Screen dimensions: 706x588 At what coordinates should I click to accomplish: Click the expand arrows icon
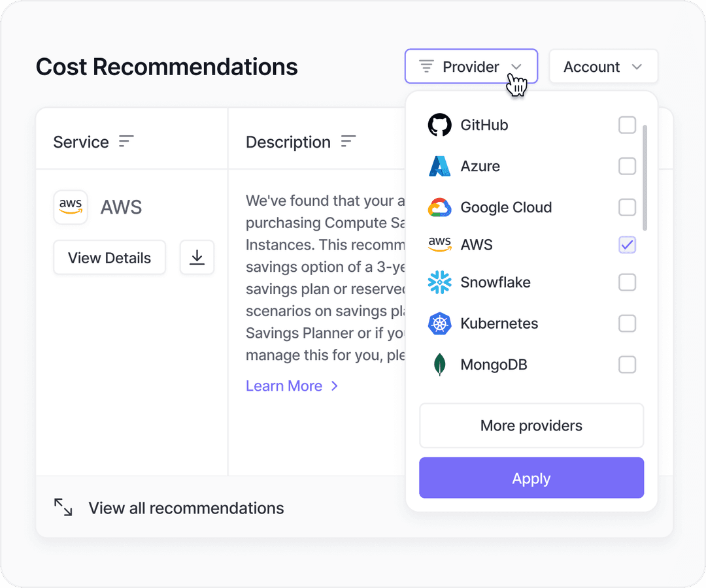pos(63,508)
